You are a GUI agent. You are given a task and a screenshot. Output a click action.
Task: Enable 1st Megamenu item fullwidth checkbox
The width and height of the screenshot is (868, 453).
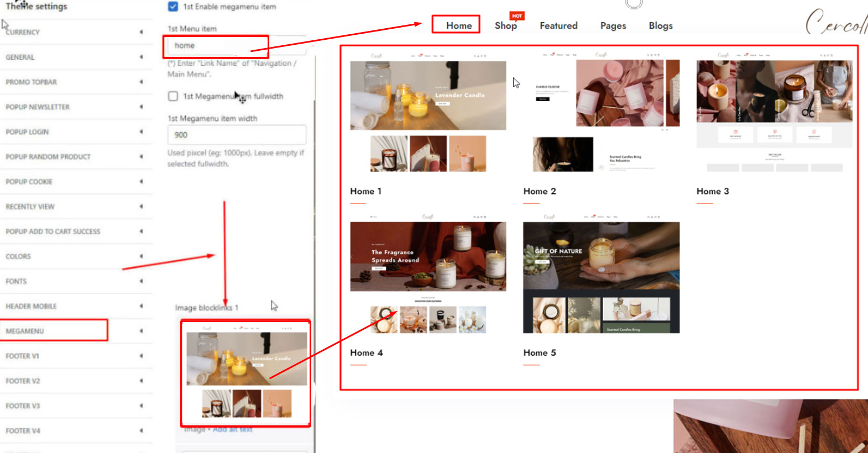(x=173, y=96)
